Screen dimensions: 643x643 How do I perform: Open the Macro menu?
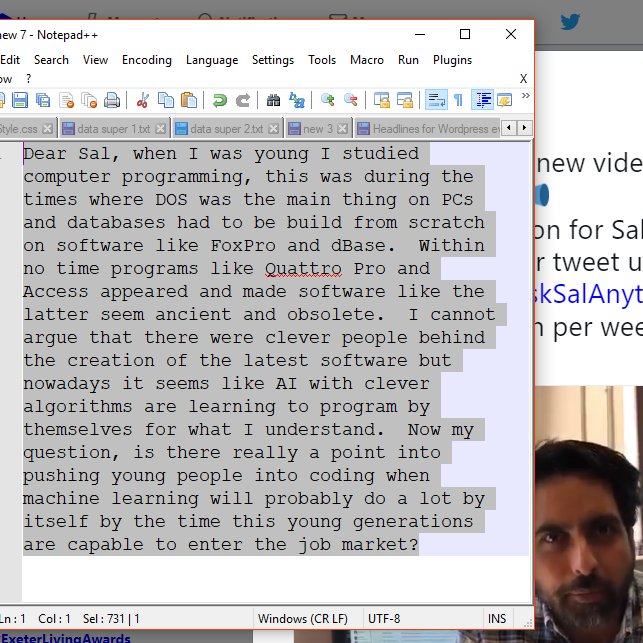367,60
